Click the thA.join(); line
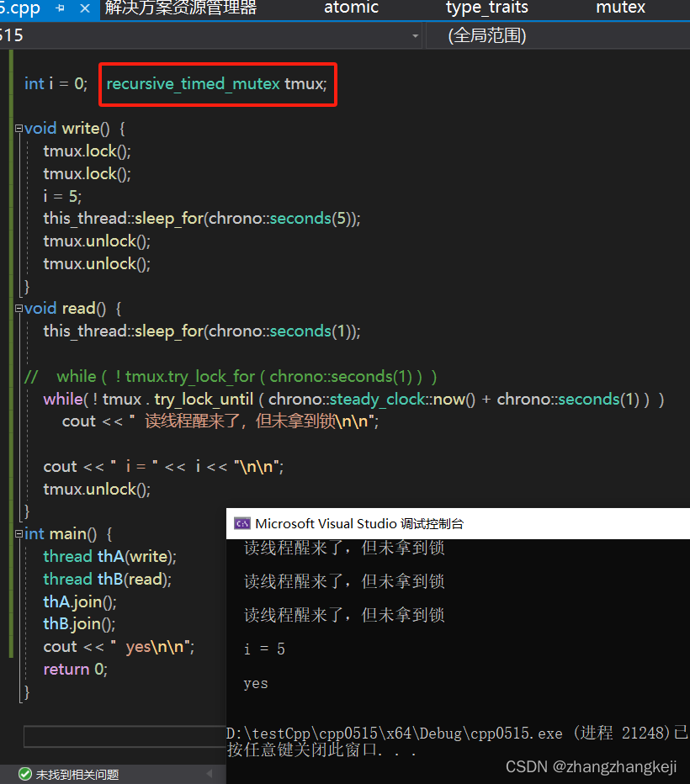690x784 pixels. [80, 601]
